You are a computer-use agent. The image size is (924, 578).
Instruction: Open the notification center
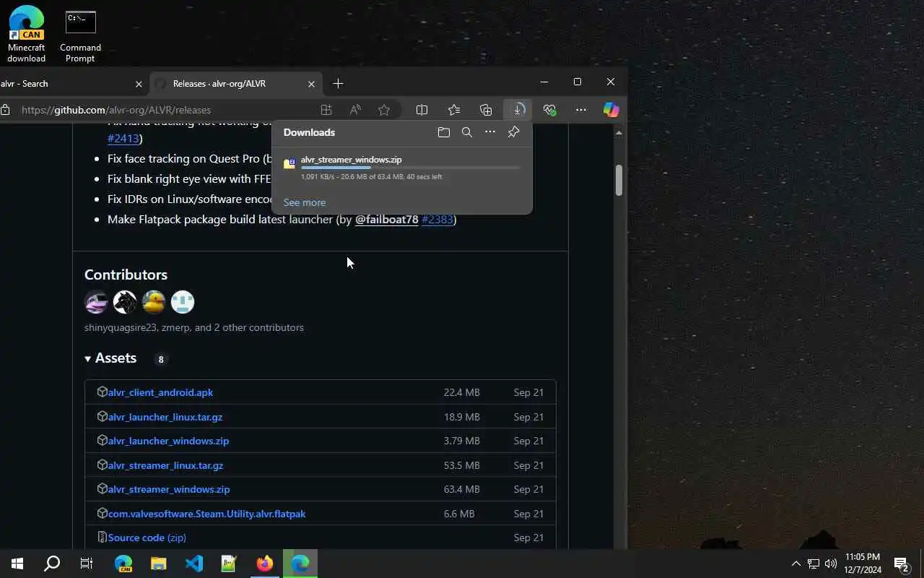(x=901, y=564)
